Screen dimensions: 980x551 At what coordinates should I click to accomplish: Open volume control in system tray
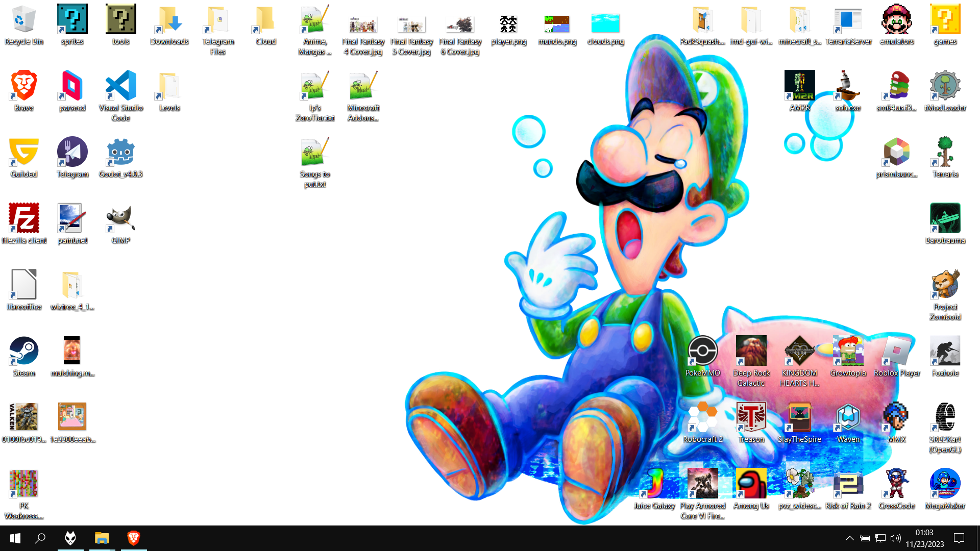(x=895, y=538)
